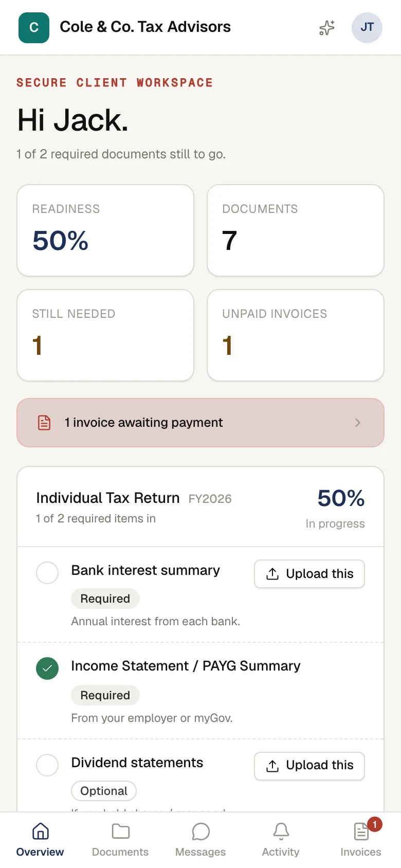Mark Bank interest summary circle as done
This screenshot has width=401, height=868.
click(x=47, y=573)
